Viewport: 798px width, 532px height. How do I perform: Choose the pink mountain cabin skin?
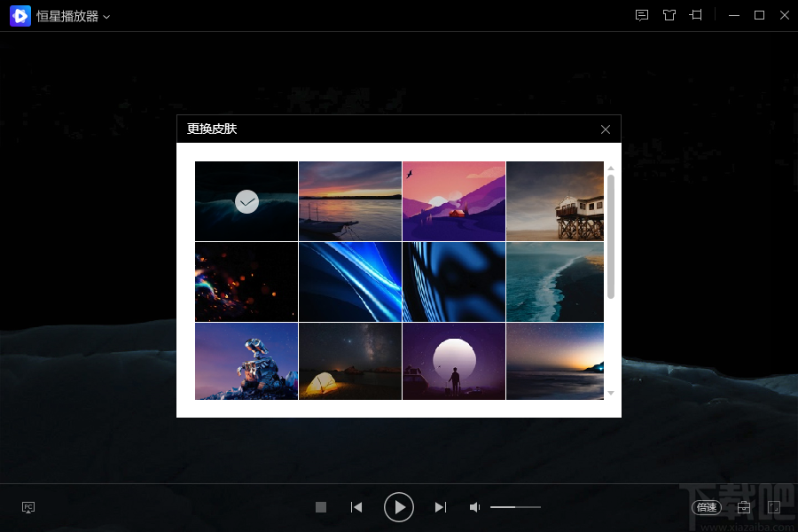tap(454, 201)
